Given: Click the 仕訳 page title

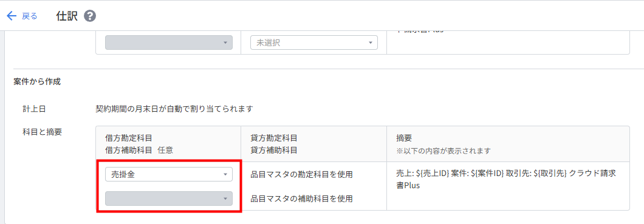Looking at the screenshot, I should 67,16.
